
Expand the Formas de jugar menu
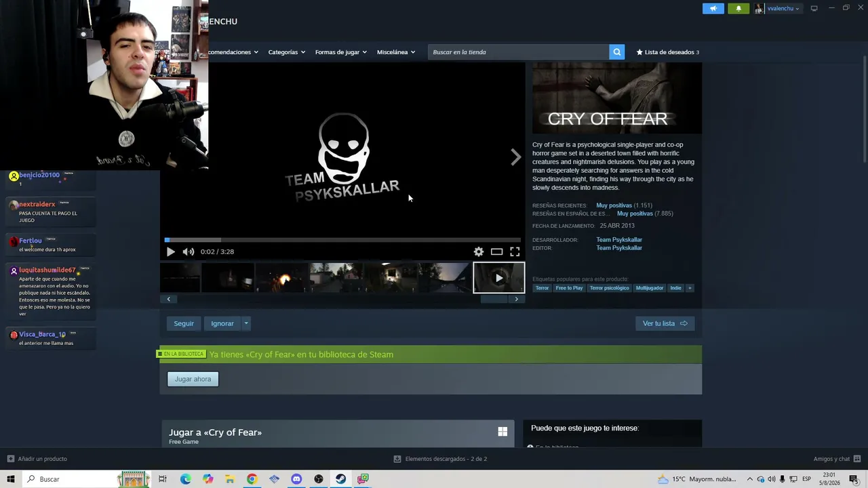(340, 52)
